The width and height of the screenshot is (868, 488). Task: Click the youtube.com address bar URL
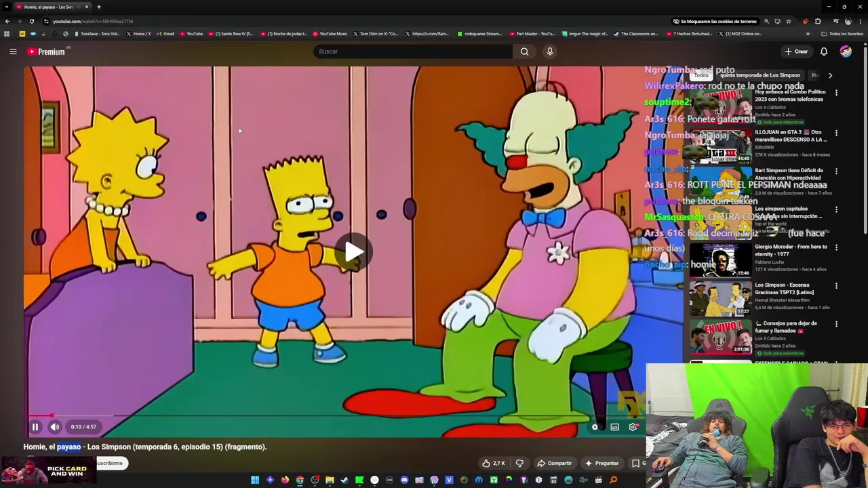93,21
